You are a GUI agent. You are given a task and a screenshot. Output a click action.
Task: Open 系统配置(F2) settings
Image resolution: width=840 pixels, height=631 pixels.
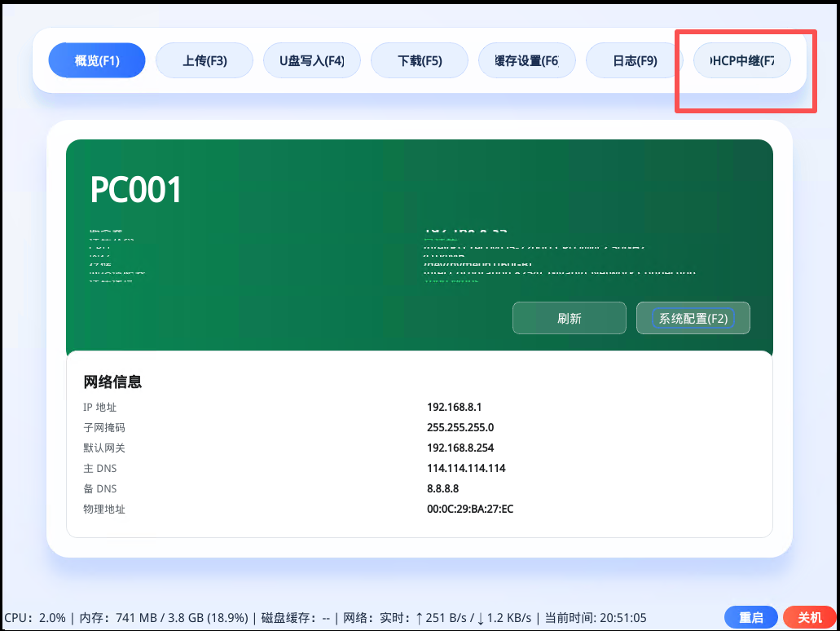(x=693, y=318)
